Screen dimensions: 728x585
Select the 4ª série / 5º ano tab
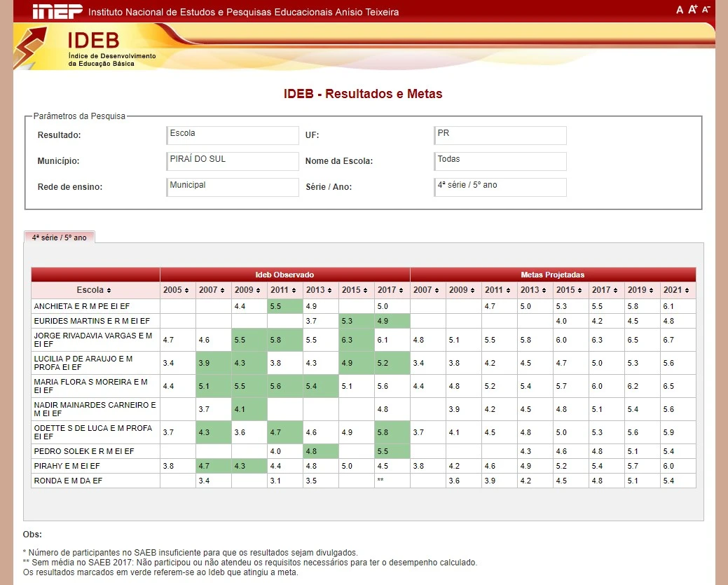point(60,238)
